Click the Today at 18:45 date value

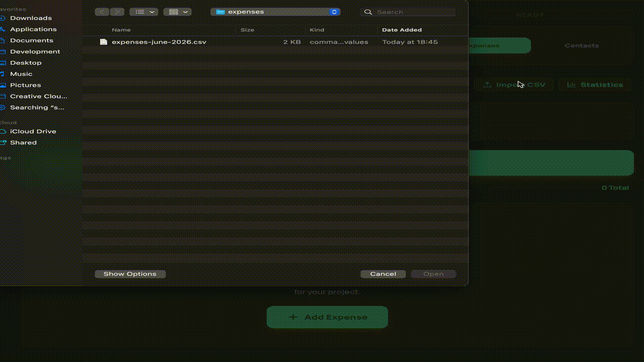coord(410,42)
